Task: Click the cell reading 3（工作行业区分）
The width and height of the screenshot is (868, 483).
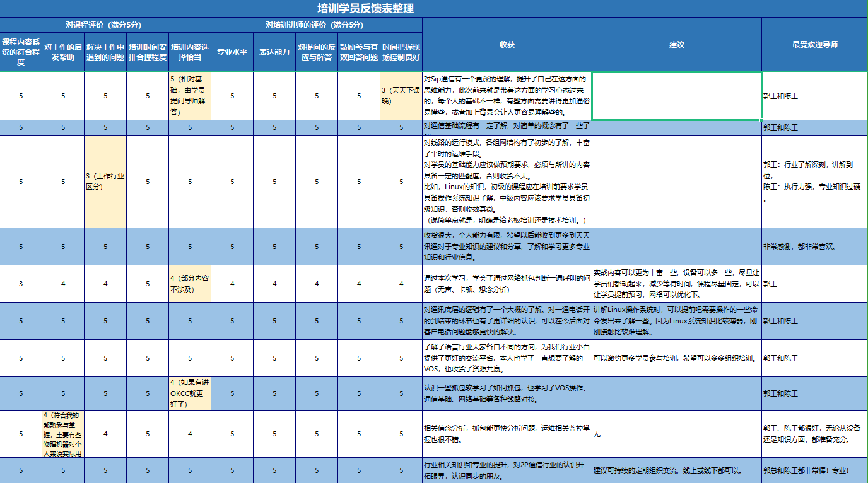Action: point(105,182)
